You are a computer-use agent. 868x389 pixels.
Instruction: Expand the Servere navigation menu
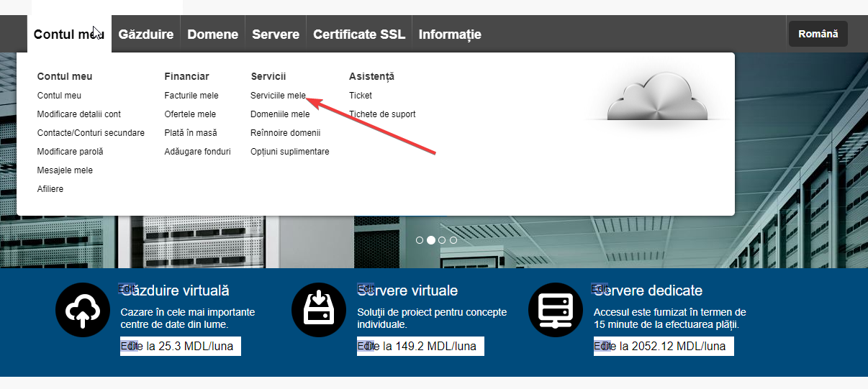(276, 35)
